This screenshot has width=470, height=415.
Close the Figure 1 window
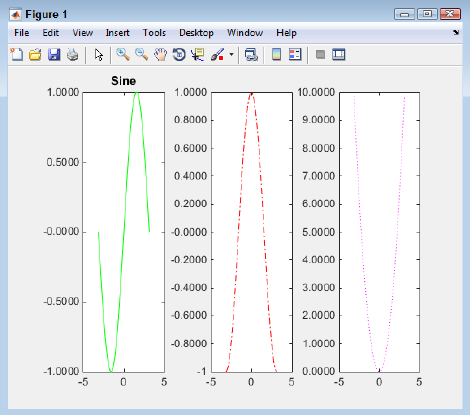pos(450,14)
